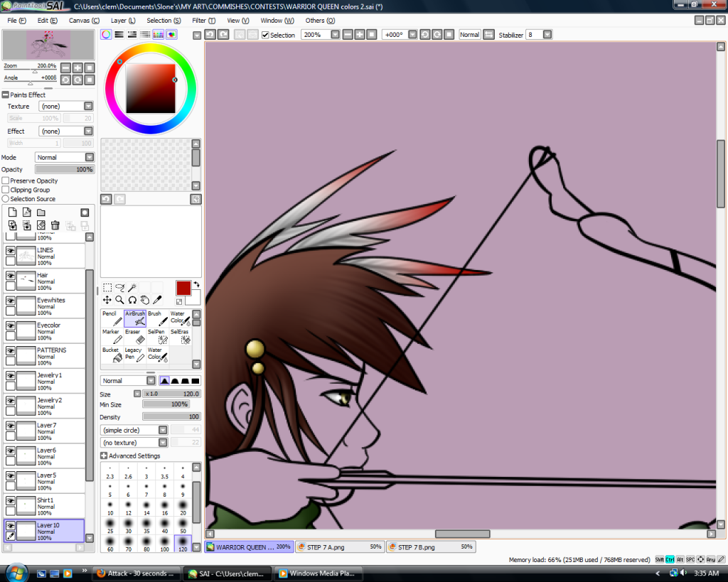Screen dimensions: 728x582
Task: Hide the Eyewhites layer
Action: tap(10, 301)
